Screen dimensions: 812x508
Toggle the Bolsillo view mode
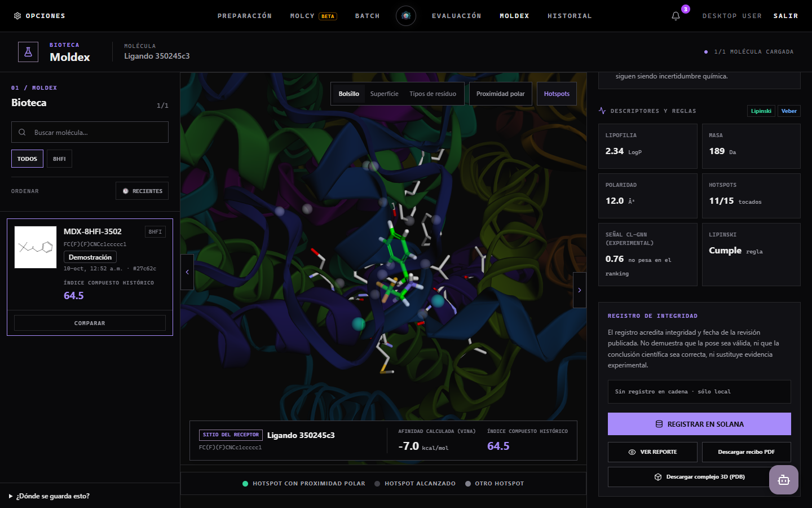349,94
